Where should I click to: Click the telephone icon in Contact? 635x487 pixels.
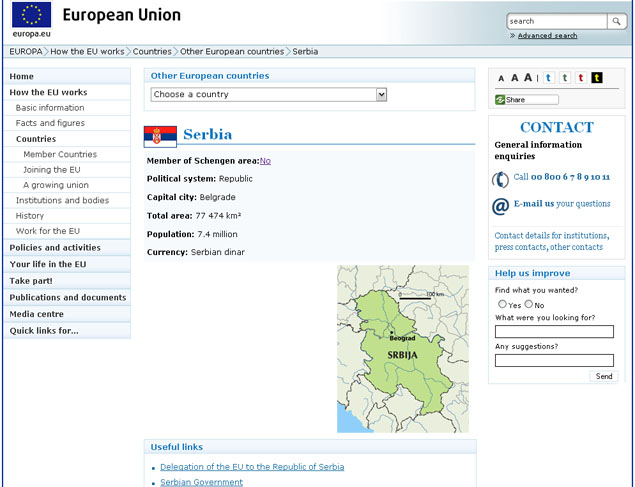pyautogui.click(x=501, y=180)
